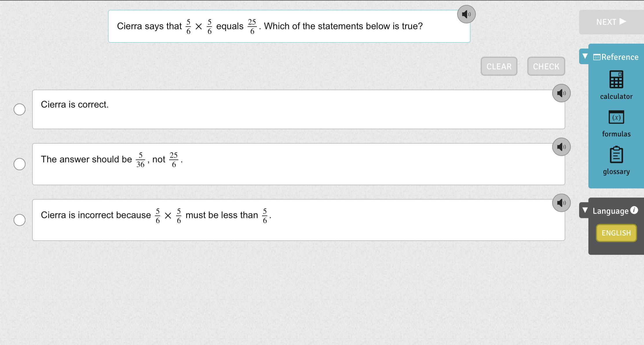Play audio for 'Cierra is correct' answer

pos(561,93)
